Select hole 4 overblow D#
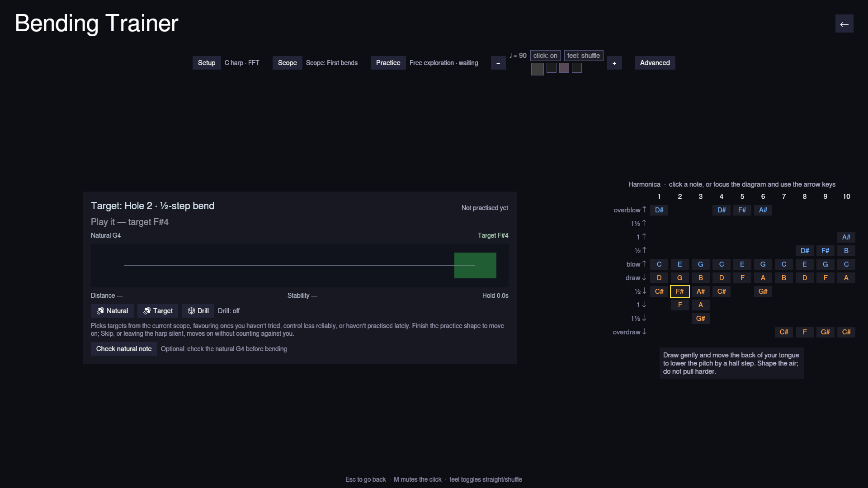Viewport: 868px width, 488px height. coord(722,210)
